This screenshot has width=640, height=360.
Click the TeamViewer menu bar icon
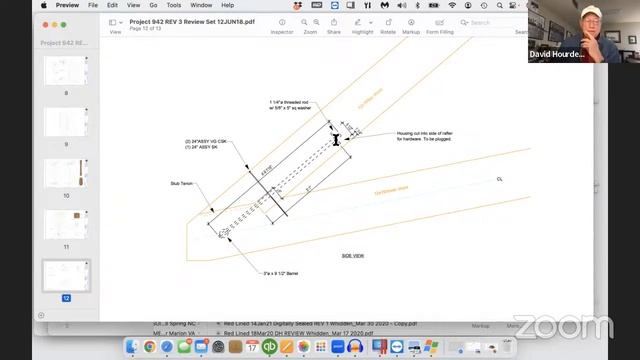point(335,5)
